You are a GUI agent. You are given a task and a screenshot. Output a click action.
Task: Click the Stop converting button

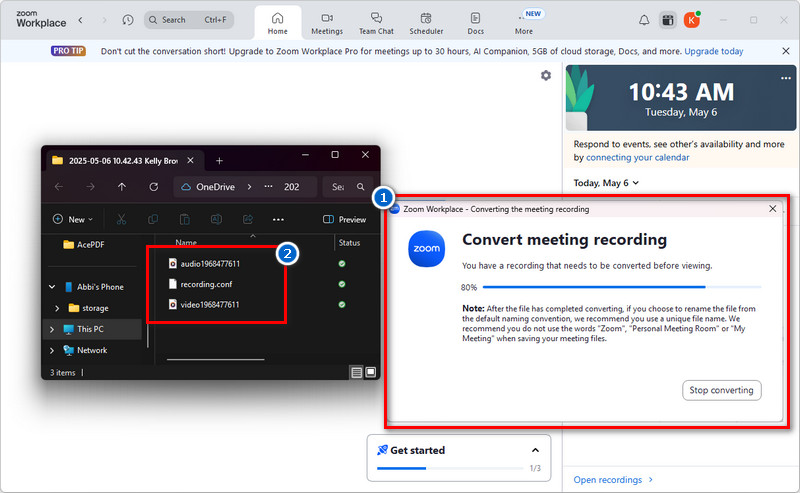(721, 390)
